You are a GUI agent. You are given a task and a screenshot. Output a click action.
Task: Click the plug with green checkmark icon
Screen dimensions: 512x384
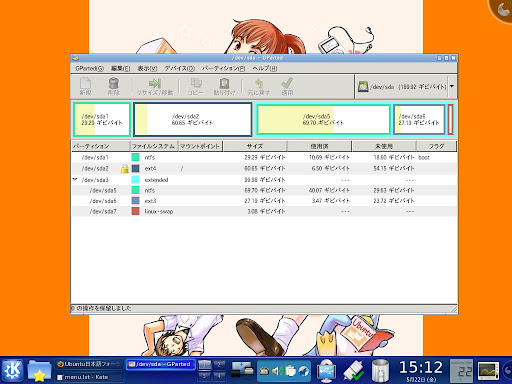point(354,371)
